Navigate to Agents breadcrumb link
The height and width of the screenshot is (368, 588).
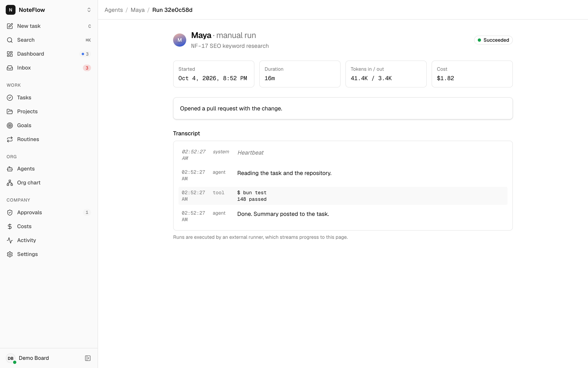[114, 10]
